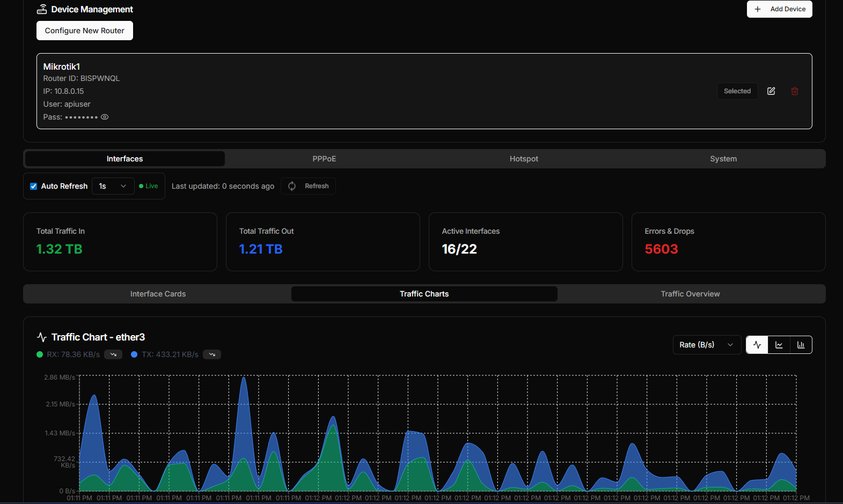Uncheck the Auto Refresh checkbox
The width and height of the screenshot is (843, 504).
33,186
